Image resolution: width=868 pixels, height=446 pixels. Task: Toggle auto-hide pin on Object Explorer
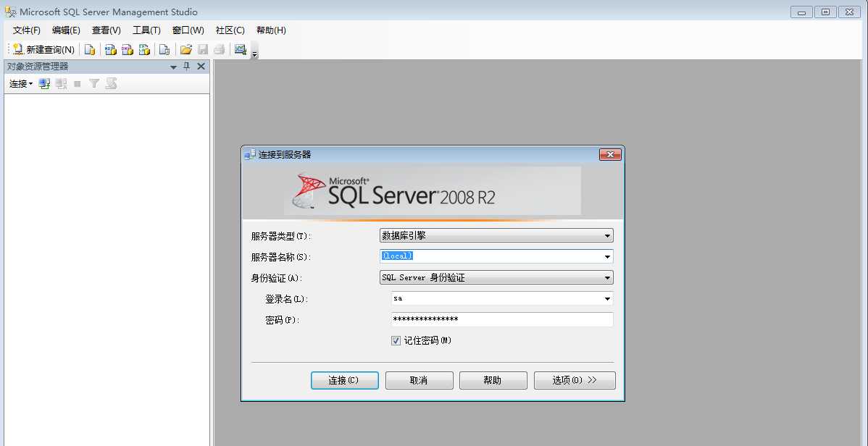187,67
